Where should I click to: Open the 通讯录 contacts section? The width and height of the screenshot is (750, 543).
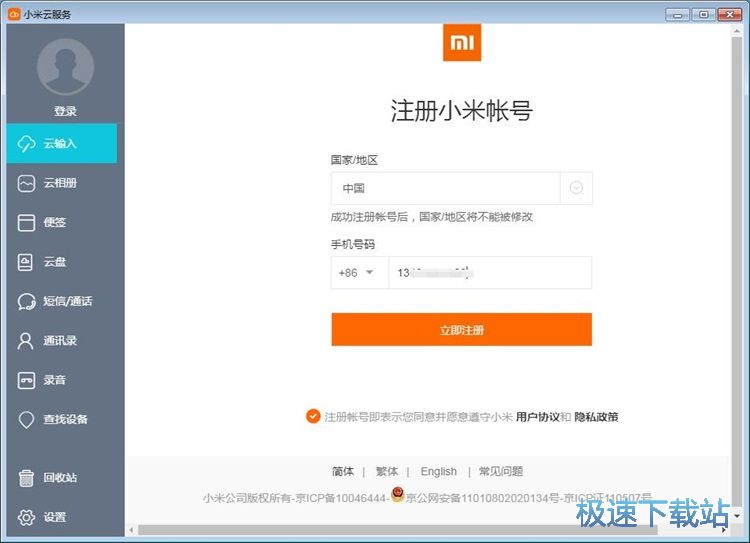(x=62, y=341)
